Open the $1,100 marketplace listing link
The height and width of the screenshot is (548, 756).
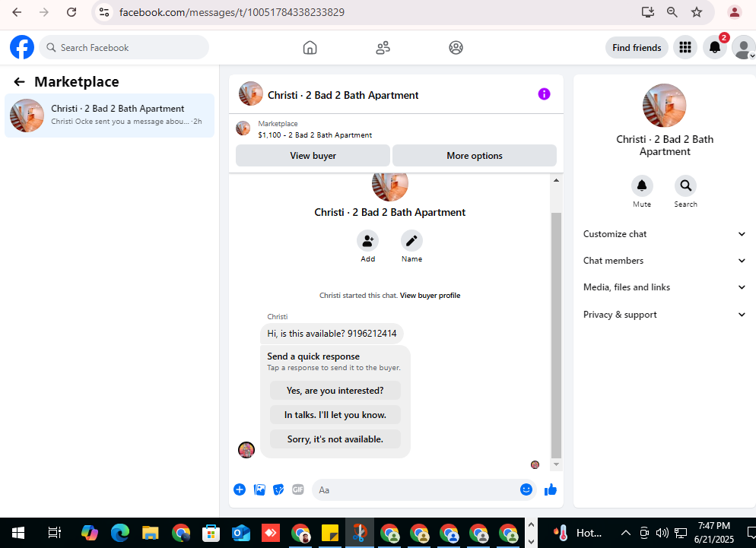click(315, 135)
